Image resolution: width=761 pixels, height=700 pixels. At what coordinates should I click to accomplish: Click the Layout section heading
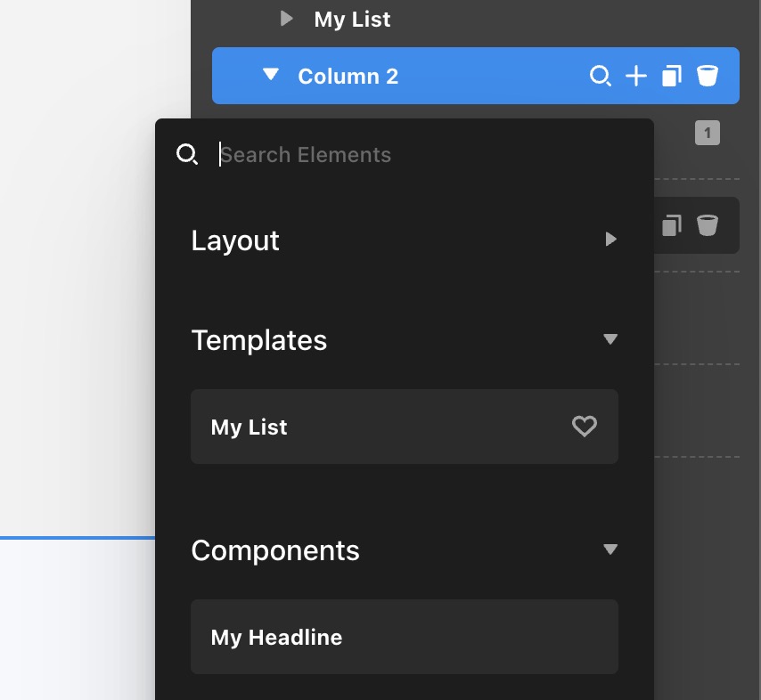pyautogui.click(x=235, y=240)
